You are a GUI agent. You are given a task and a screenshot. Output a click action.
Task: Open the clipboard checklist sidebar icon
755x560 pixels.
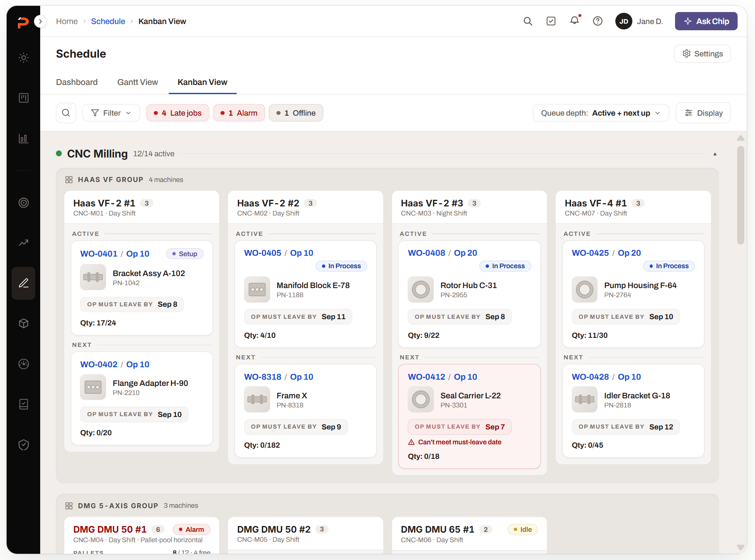[x=24, y=404]
